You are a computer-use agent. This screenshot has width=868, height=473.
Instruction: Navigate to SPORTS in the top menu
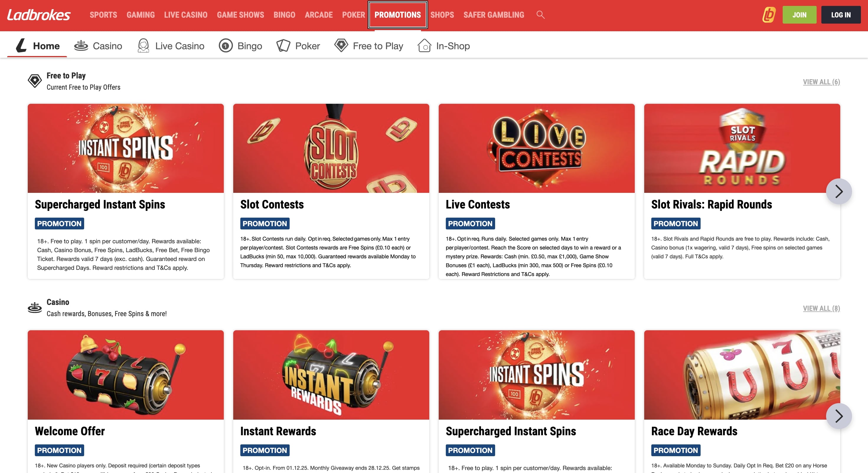click(103, 15)
